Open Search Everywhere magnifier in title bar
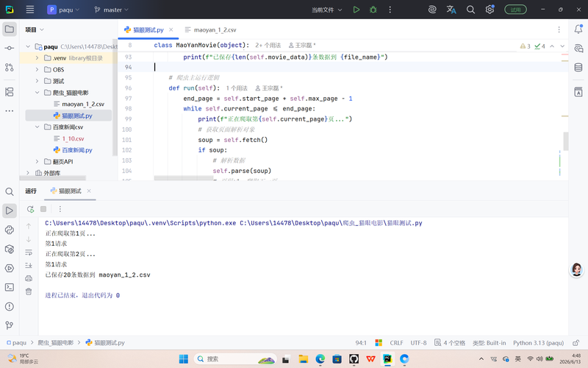The image size is (588, 368). [x=470, y=10]
